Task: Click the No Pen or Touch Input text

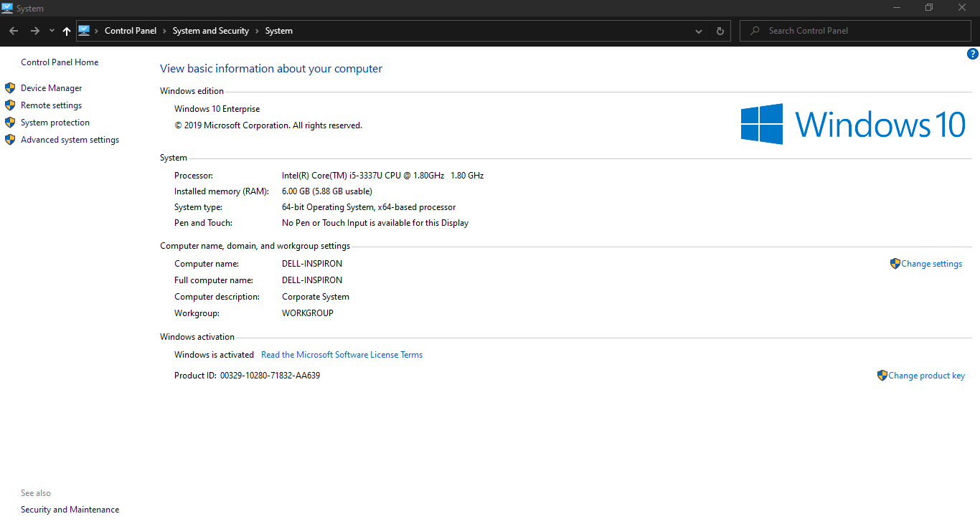Action: coord(375,223)
